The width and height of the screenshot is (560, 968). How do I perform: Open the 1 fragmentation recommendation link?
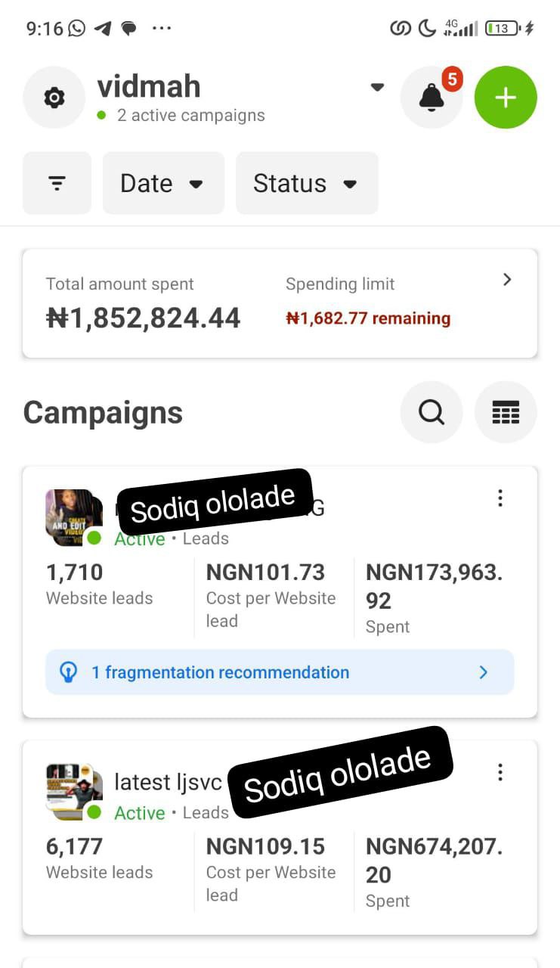(220, 672)
